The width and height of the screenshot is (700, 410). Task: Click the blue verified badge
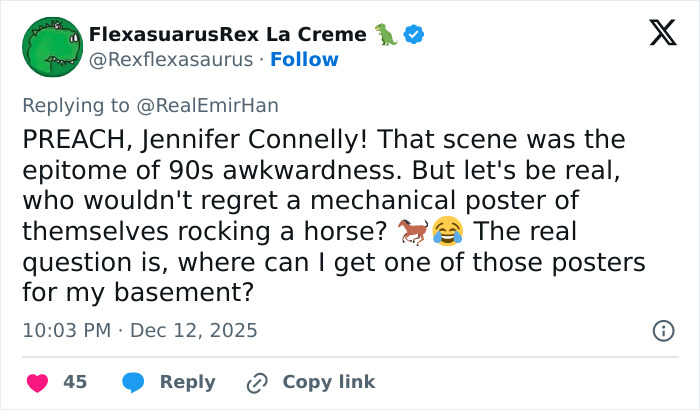[x=414, y=34]
